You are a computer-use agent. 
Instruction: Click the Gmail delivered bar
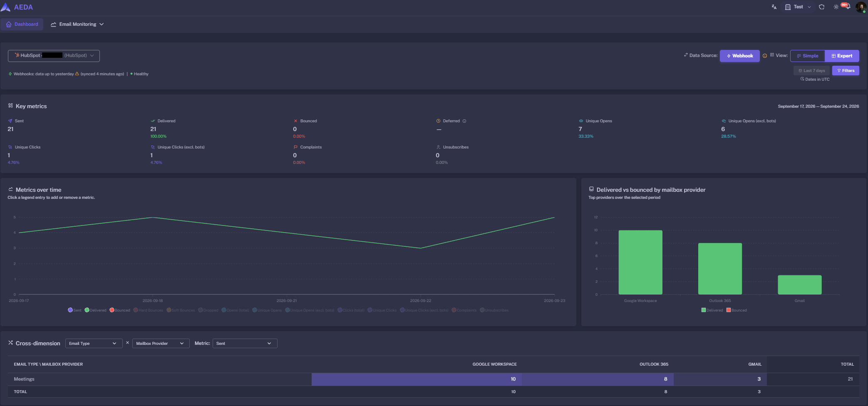pos(800,285)
